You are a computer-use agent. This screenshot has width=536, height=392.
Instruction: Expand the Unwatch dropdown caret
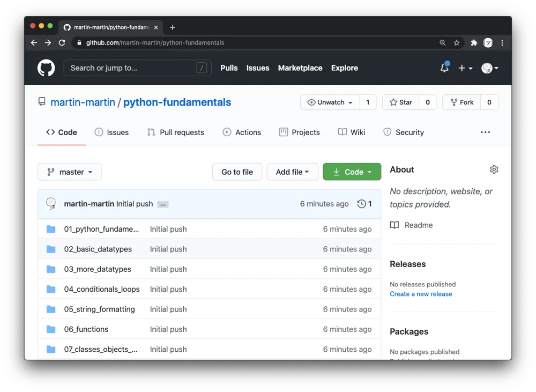351,102
